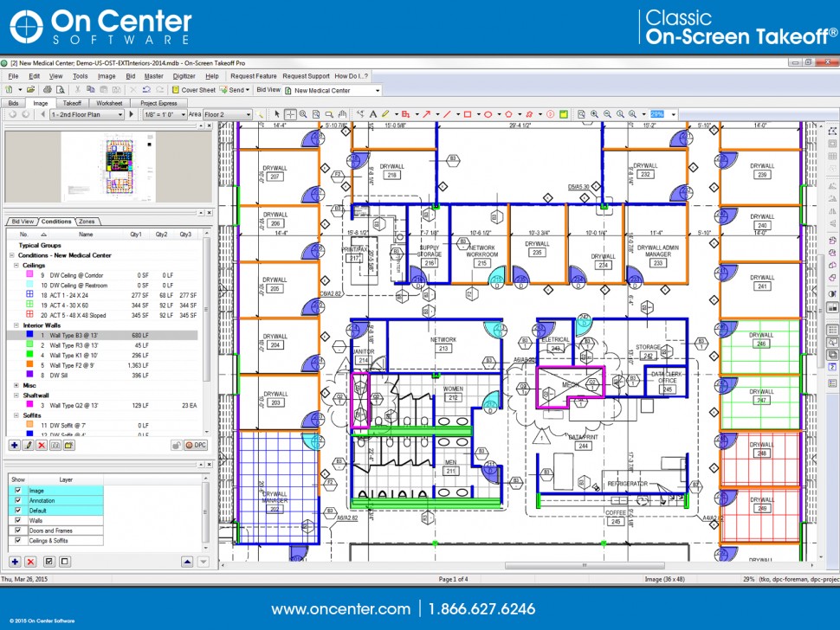Switch to the Project Express tab
This screenshot has width=840, height=630.
158,103
